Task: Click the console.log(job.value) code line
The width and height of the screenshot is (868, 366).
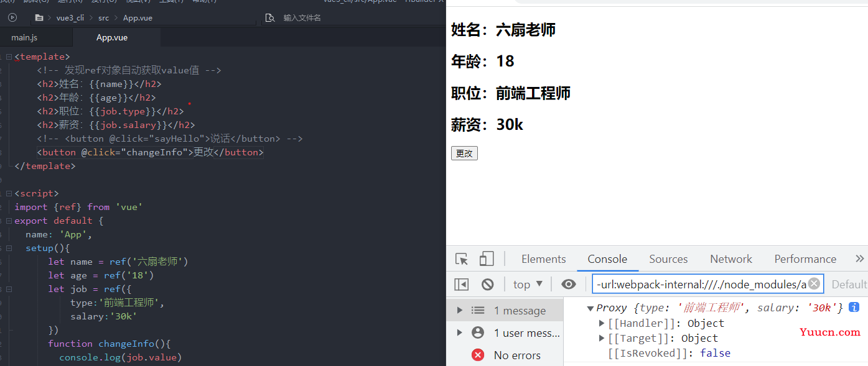Action: [x=121, y=357]
